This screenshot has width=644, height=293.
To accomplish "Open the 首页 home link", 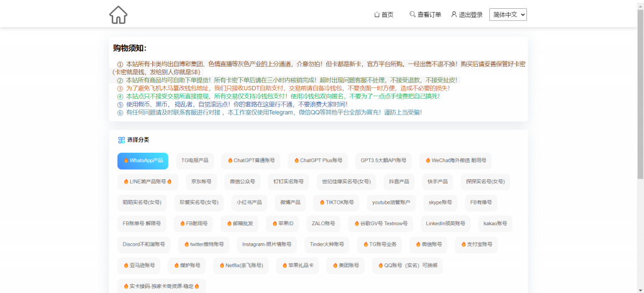I will coord(384,14).
